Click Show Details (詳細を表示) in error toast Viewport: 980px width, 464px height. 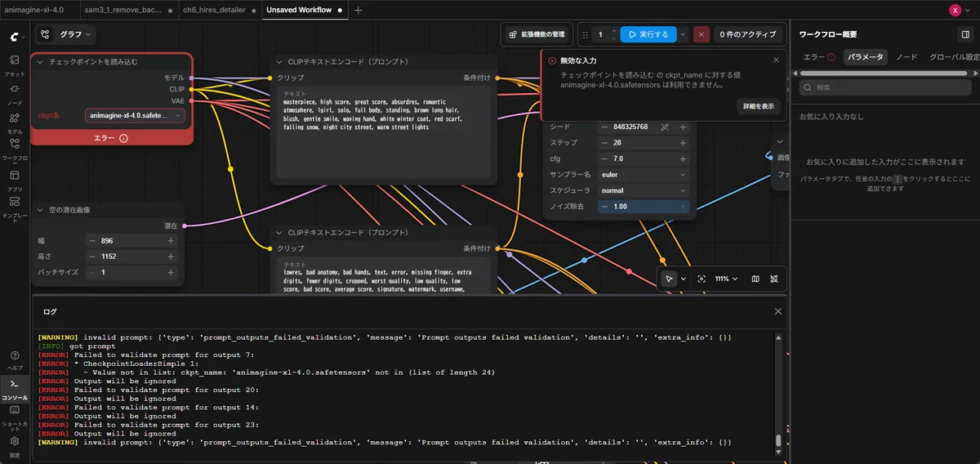758,106
